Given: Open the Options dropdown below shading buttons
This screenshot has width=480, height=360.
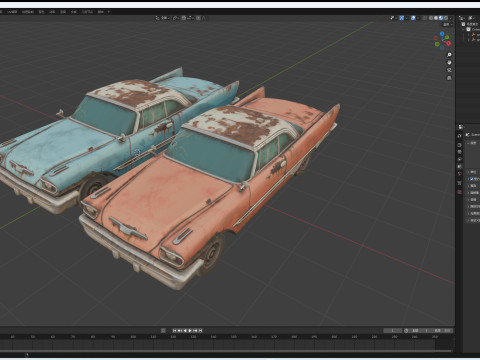Looking at the screenshot, I should (x=447, y=25).
